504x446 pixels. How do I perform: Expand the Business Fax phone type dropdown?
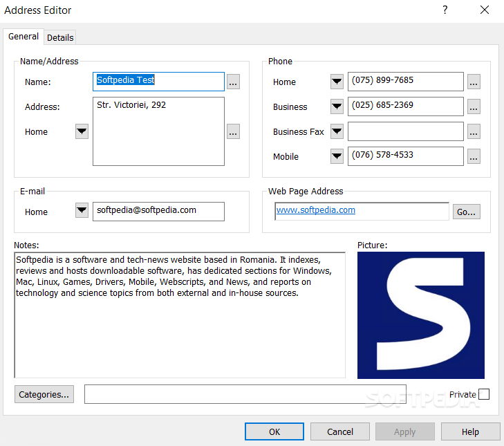pyautogui.click(x=337, y=131)
